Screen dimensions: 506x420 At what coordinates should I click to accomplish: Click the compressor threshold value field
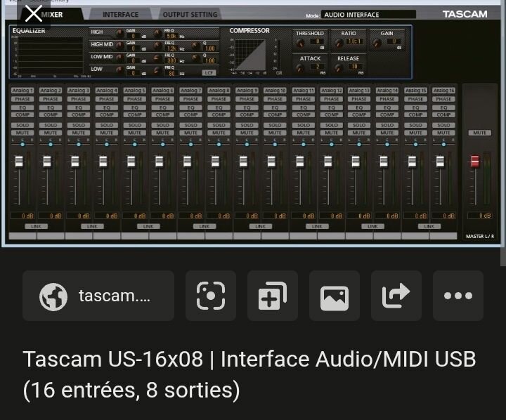point(317,41)
